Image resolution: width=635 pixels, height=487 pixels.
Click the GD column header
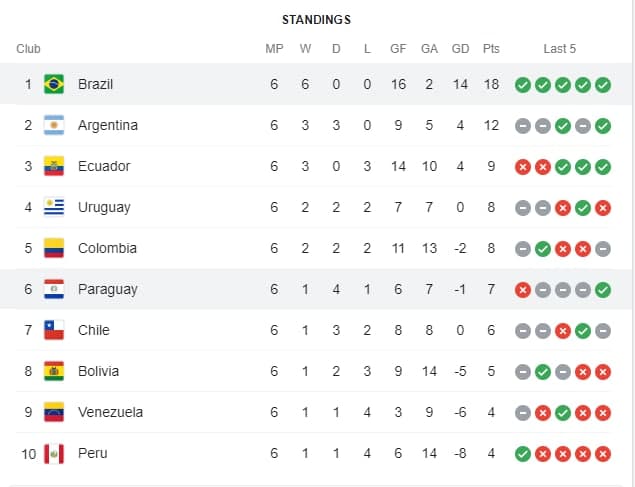[460, 49]
